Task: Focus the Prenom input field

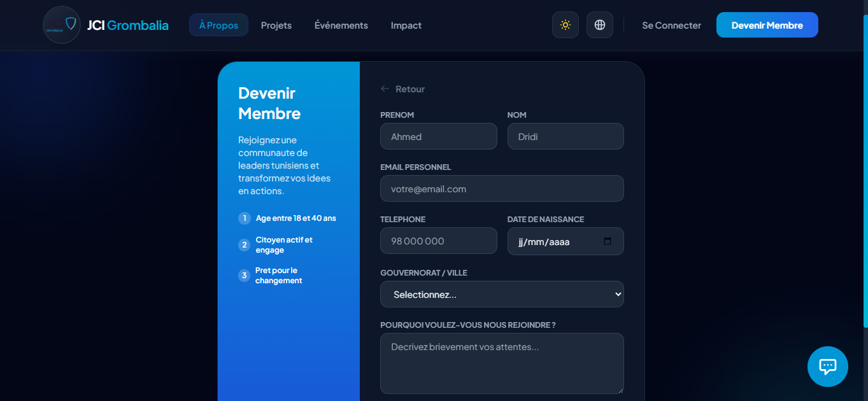Action: tap(439, 136)
